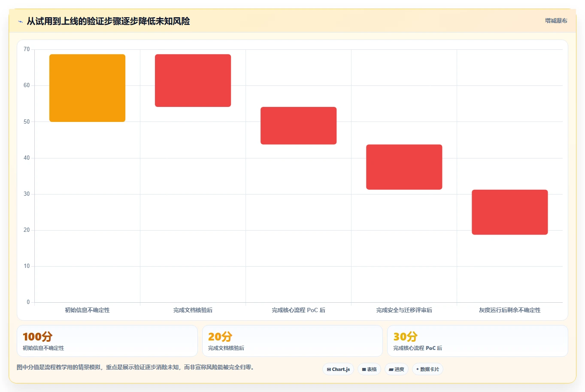Click the red bar for 灰度运行后剩余不确定性
The width and height of the screenshot is (585, 392).
point(510,212)
